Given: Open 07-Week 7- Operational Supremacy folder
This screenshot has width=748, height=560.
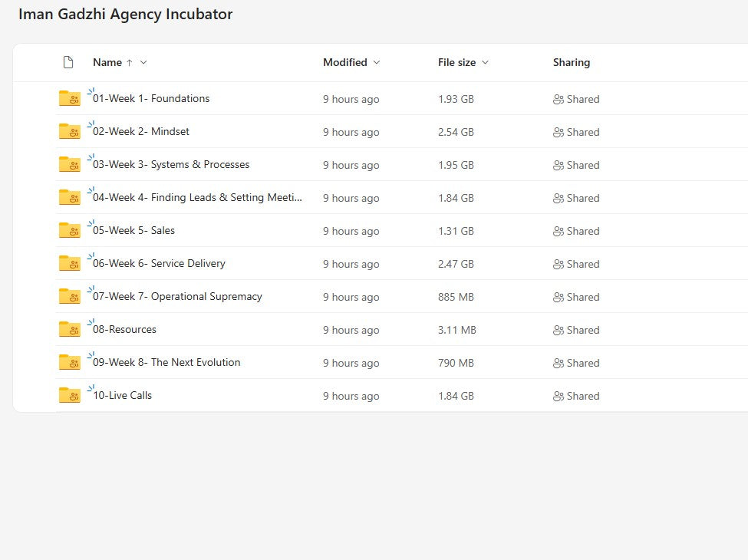Looking at the screenshot, I should tap(177, 296).
